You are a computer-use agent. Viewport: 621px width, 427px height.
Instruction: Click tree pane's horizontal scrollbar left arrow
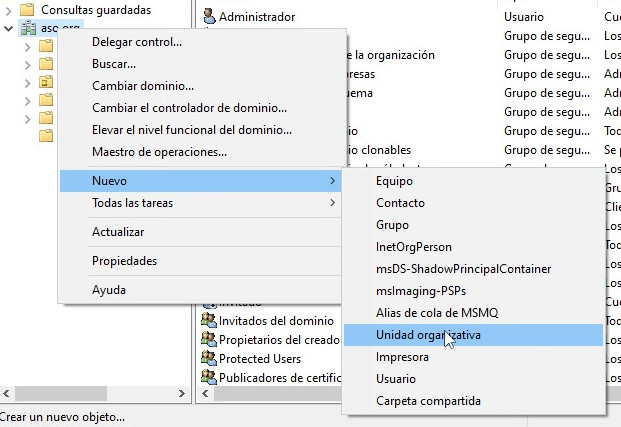point(8,393)
